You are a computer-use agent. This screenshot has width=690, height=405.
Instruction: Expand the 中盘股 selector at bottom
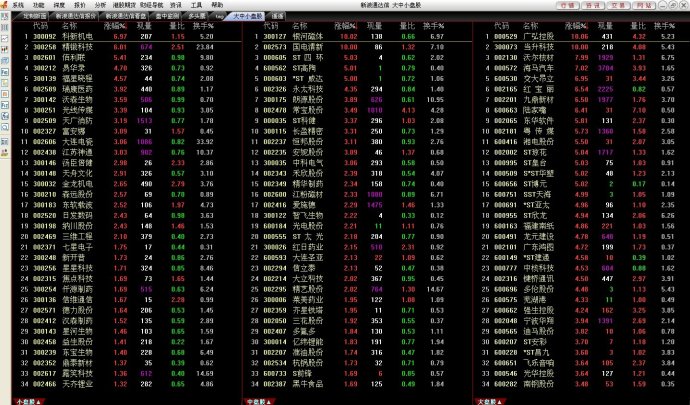(x=258, y=401)
